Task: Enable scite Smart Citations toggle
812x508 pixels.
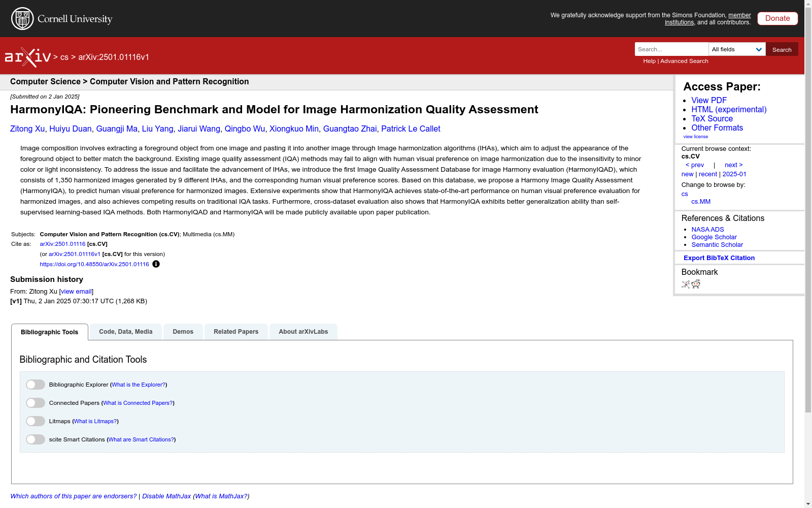Action: tap(36, 439)
